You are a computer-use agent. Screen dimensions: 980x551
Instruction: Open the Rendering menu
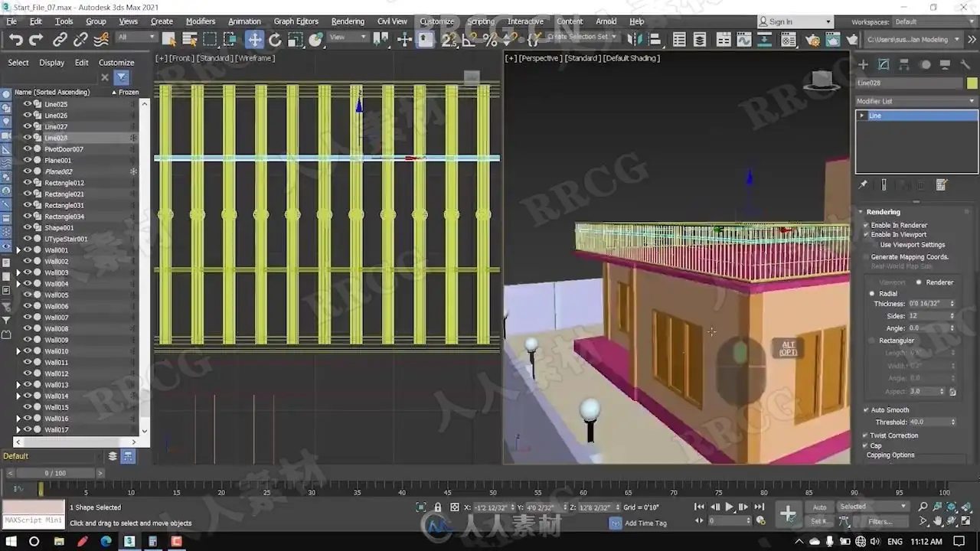(x=348, y=21)
